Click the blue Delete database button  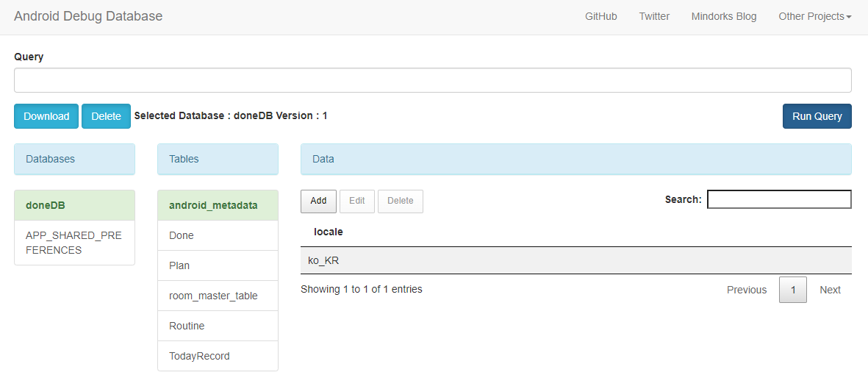[x=107, y=115]
